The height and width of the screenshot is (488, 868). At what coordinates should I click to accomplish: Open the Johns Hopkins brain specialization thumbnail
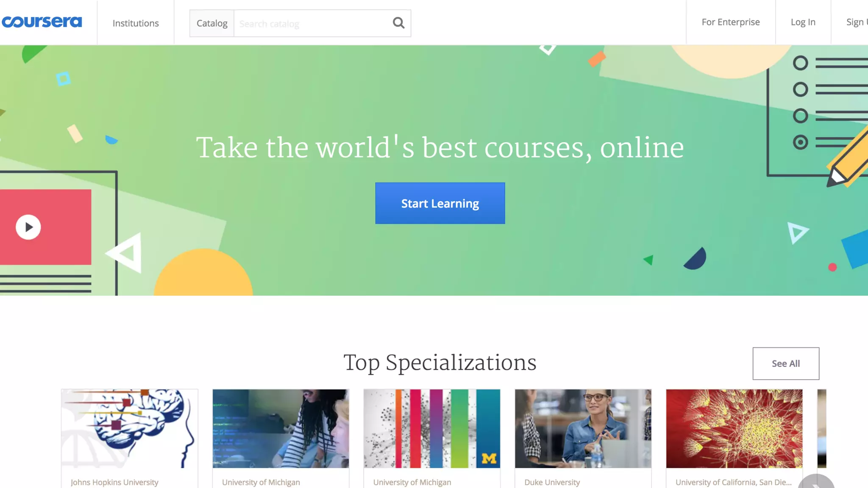[x=130, y=429]
